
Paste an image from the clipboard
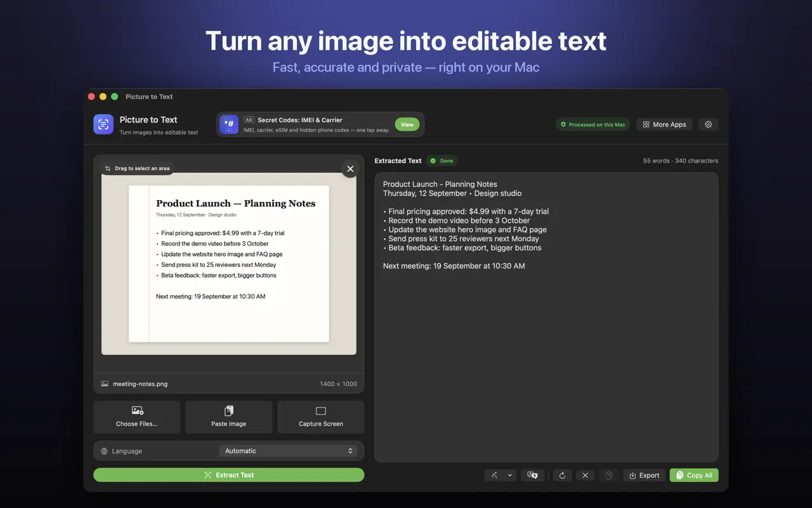[229, 417]
